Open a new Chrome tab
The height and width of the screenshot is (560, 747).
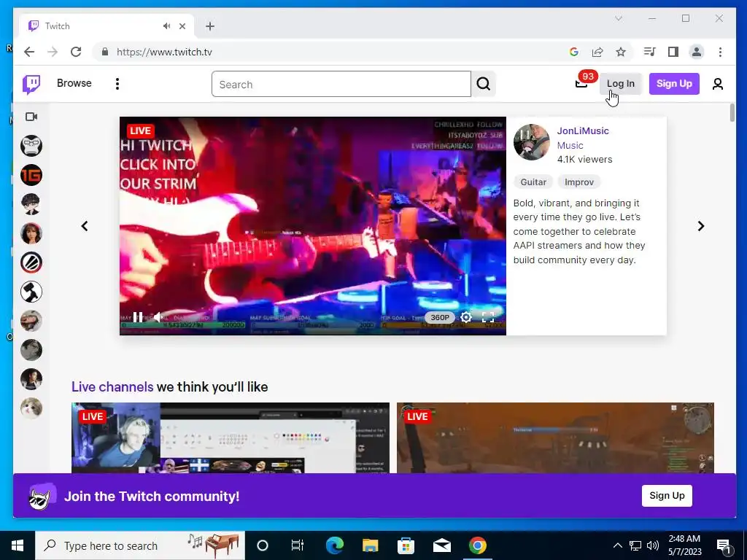[x=210, y=26]
